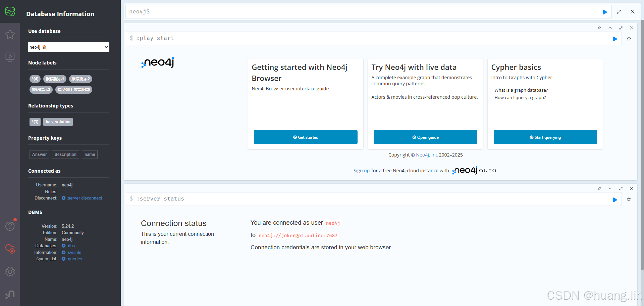Open the Neo4j, Inc copyright link
The width and height of the screenshot is (644, 306).
427,155
